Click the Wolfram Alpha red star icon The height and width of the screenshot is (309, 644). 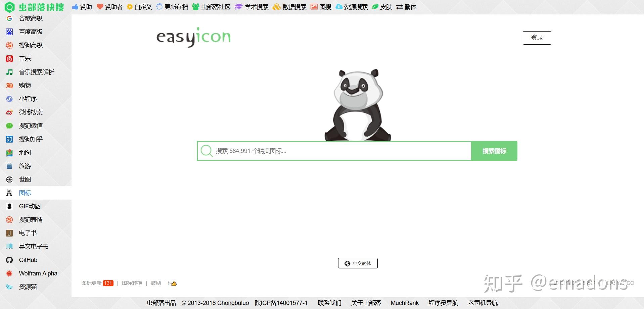click(x=9, y=273)
